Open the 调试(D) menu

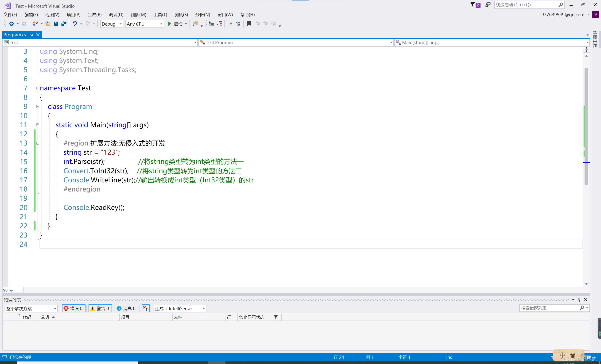(x=116, y=15)
